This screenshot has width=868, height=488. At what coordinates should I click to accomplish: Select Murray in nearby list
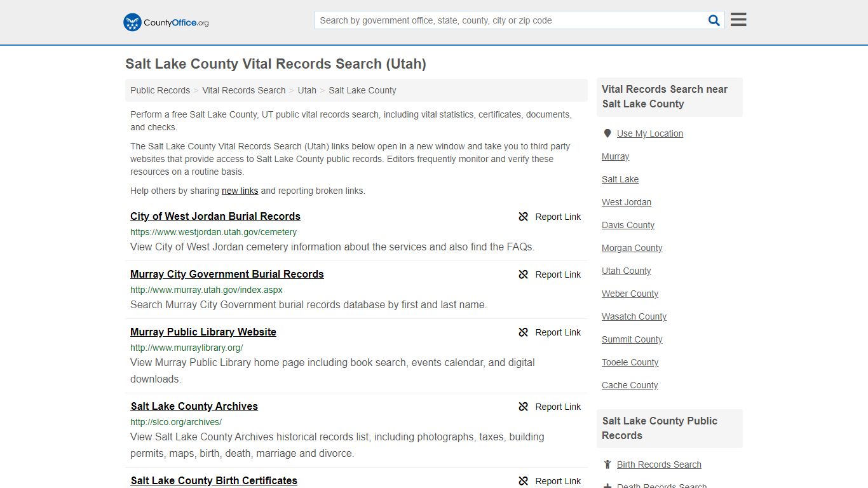click(x=616, y=156)
